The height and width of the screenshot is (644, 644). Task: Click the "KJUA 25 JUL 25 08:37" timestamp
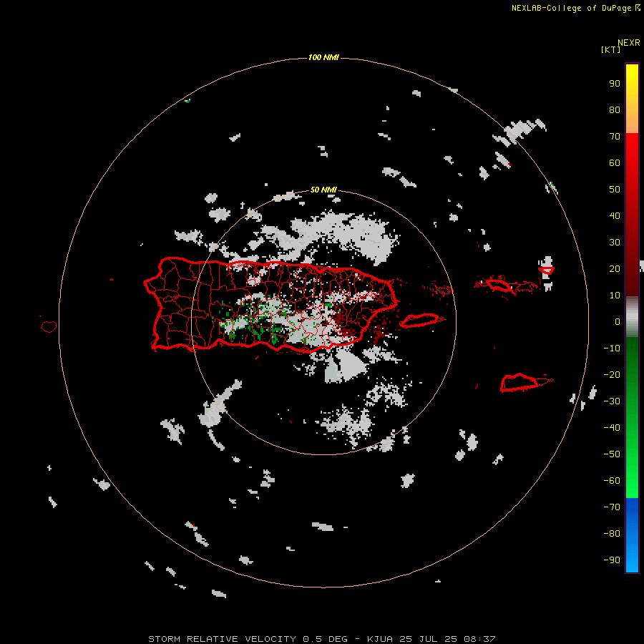click(431, 639)
